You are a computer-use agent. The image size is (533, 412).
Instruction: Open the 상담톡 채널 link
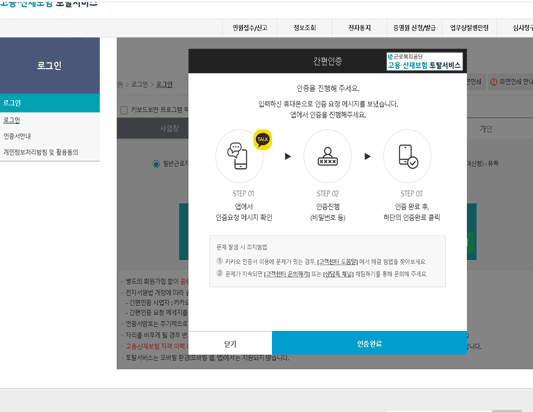click(338, 274)
